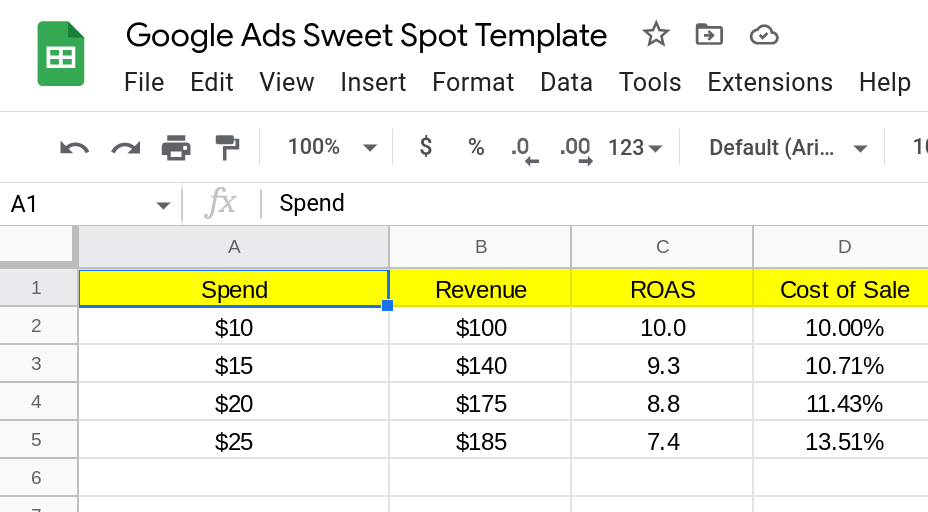This screenshot has height=512, width=928.
Task: Decrease decimal places
Action: [x=524, y=150]
